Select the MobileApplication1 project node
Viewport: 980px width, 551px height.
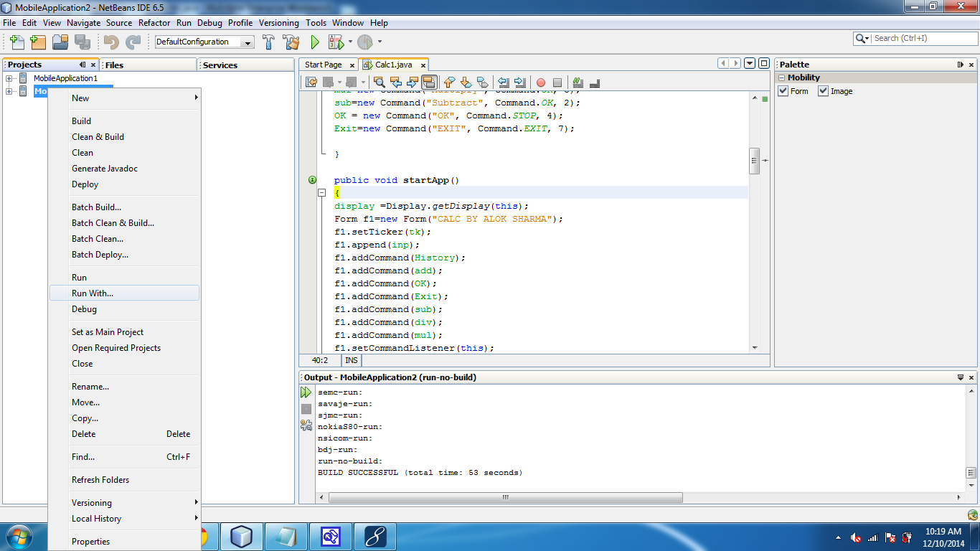tap(65, 78)
